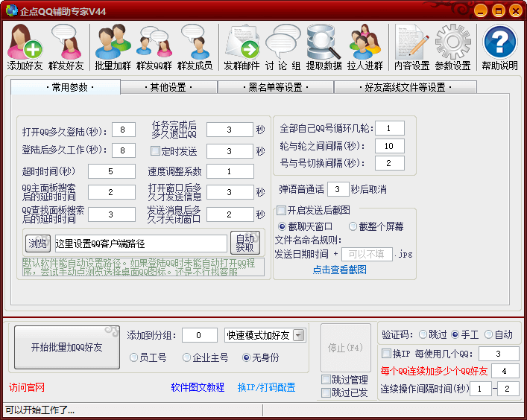Edit 号与号切换间隔(秒) field
The width and height of the screenshot is (527, 420).
pos(390,164)
